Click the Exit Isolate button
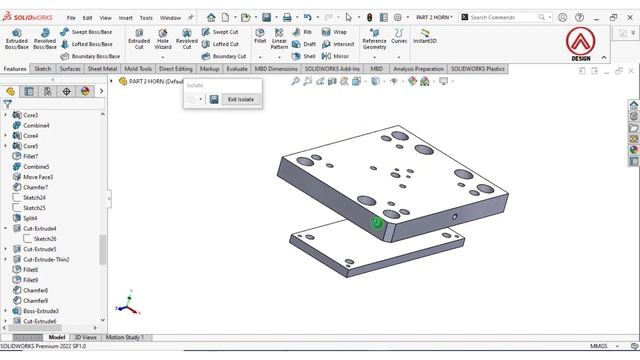The image size is (640, 360). click(x=241, y=100)
